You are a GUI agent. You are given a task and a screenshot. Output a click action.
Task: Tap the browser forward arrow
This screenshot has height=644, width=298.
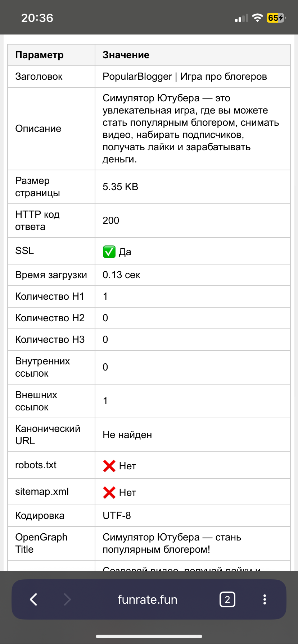pyautogui.click(x=67, y=599)
